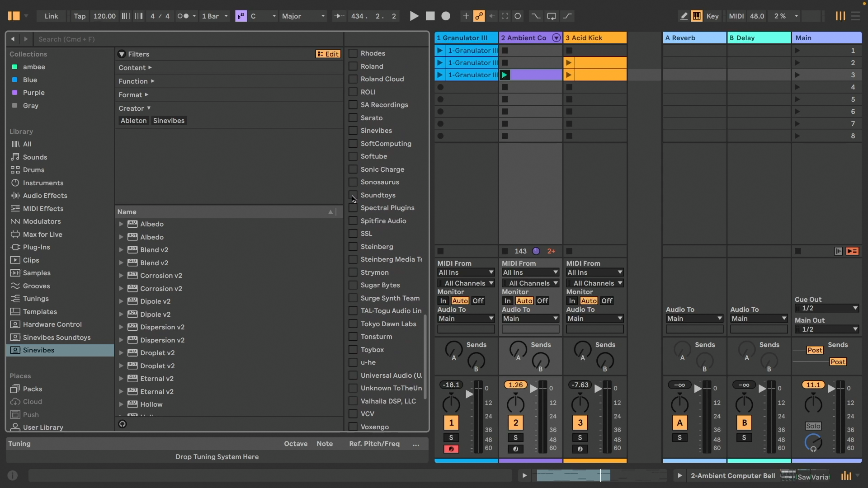Check the Spitfire Audio checkbox
The image size is (868, 488).
[353, 221]
